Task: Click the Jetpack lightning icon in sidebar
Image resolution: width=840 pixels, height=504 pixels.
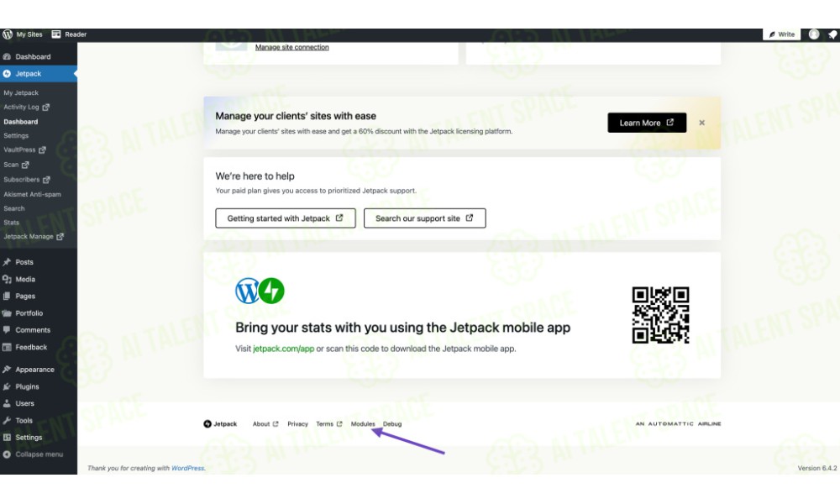Action: pos(7,74)
